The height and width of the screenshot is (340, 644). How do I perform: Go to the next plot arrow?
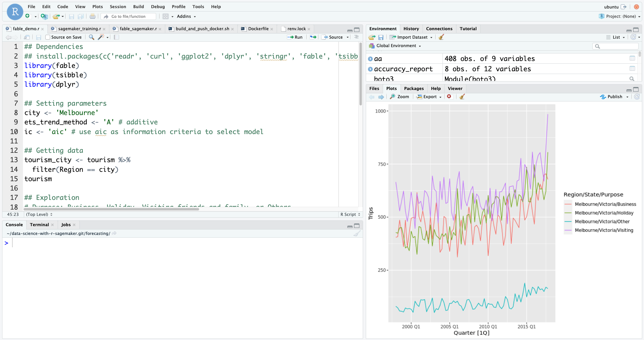point(381,97)
